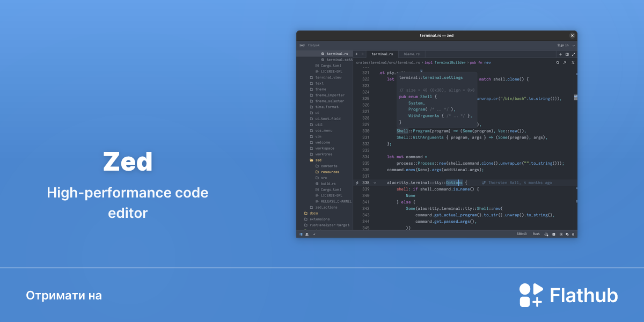The height and width of the screenshot is (322, 644).
Task: Click the lightning bolt code action icon
Action: tap(357, 182)
